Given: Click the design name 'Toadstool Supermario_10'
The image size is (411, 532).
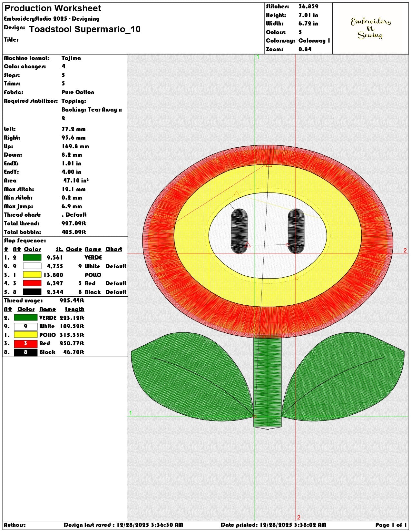Looking at the screenshot, I should [x=85, y=29].
